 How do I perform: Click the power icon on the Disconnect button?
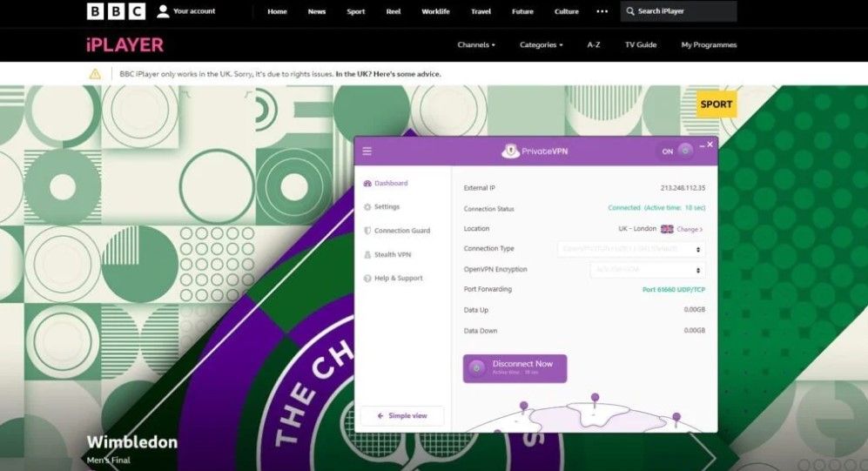pos(476,368)
